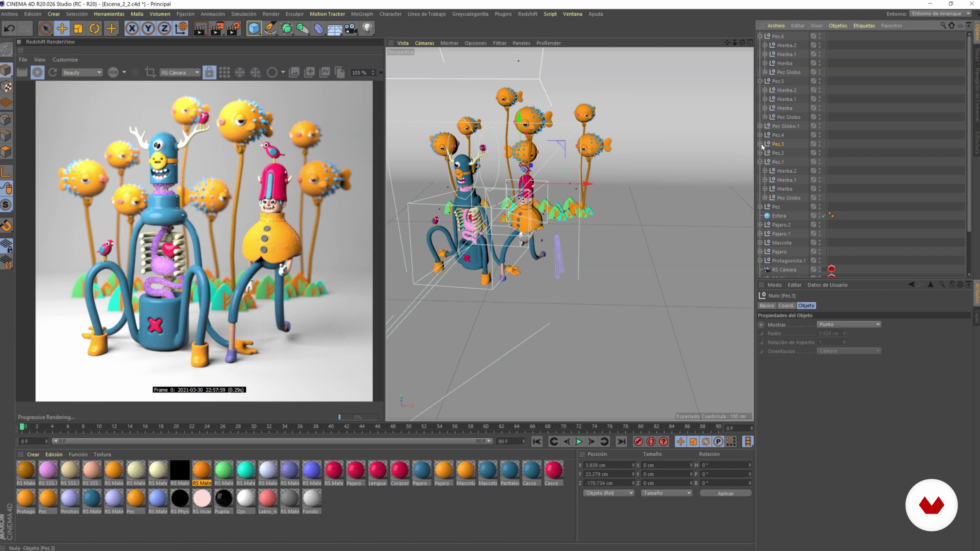Open the Objeto (Rel) coordinate dropdown

coord(609,493)
